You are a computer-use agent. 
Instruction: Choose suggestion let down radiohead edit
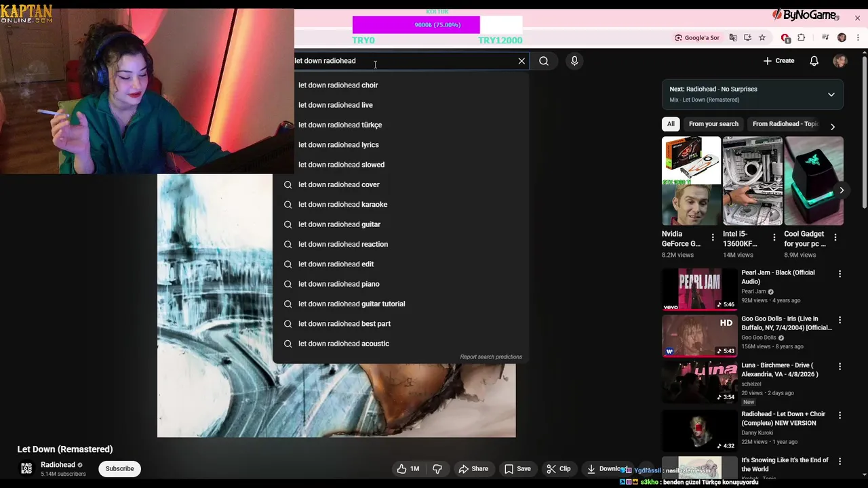(x=401, y=264)
